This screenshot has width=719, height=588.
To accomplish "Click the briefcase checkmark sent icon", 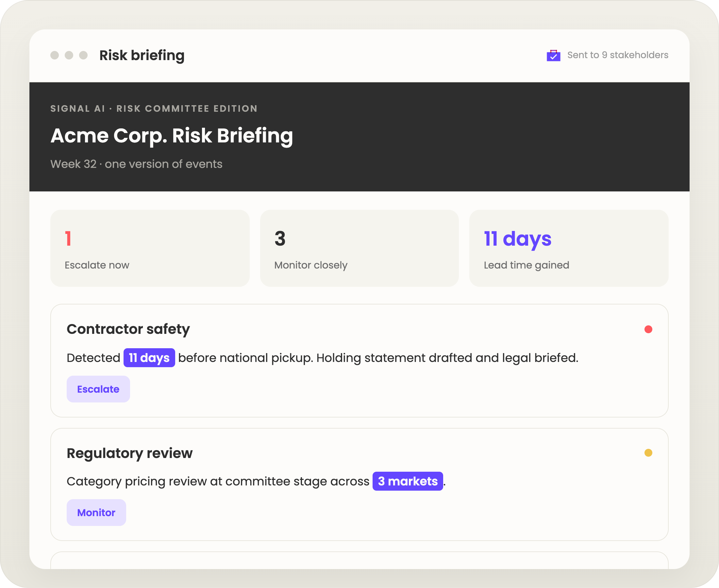I will point(553,55).
